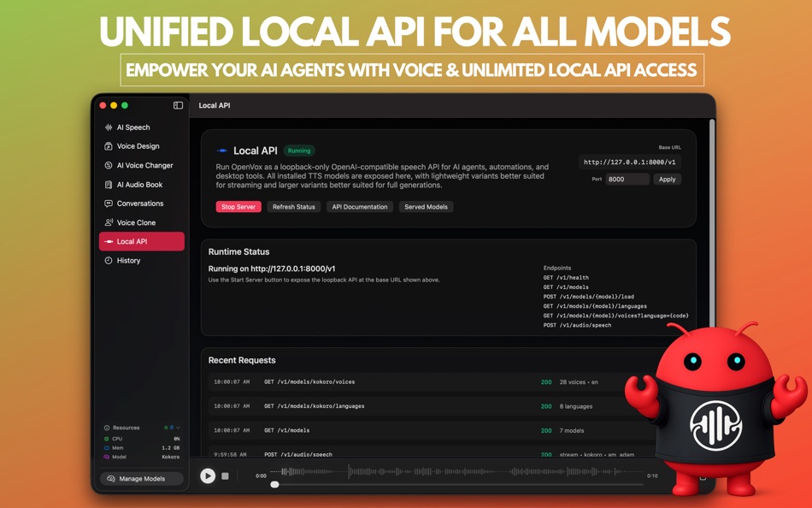Stop audio playback with square button
The width and height of the screenshot is (812, 508).
tap(226, 476)
